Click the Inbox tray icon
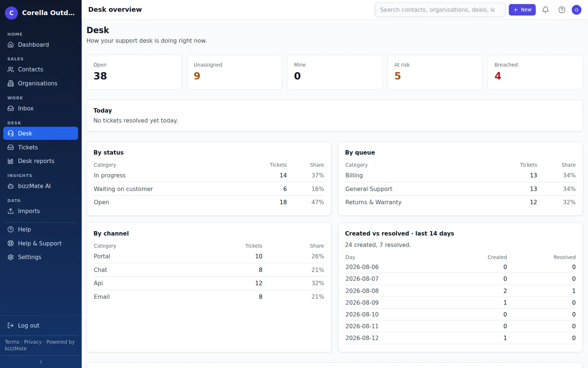Image resolution: width=588 pixels, height=368 pixels. [x=11, y=108]
